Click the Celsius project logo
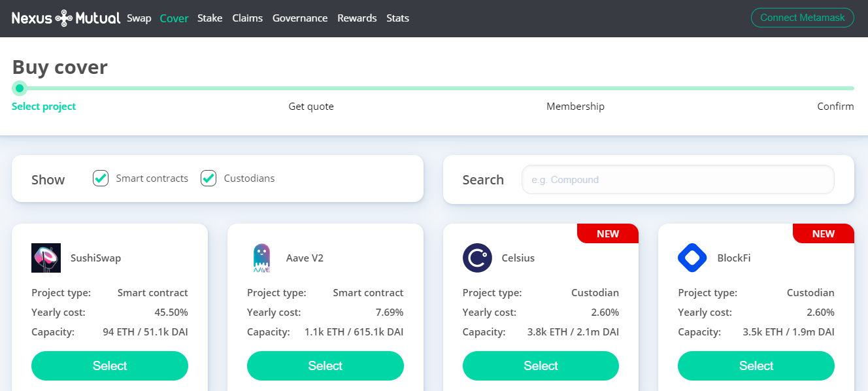The image size is (868, 391). 477,258
